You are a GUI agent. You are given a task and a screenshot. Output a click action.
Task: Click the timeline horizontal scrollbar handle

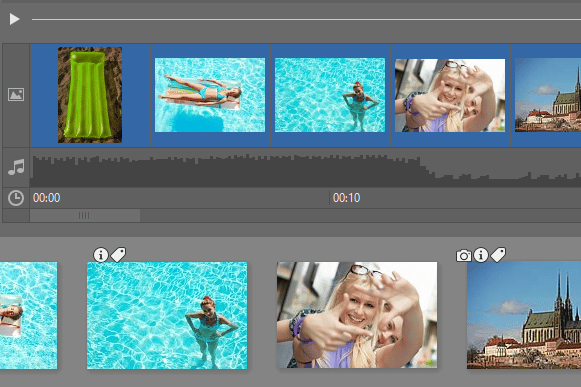coord(85,215)
